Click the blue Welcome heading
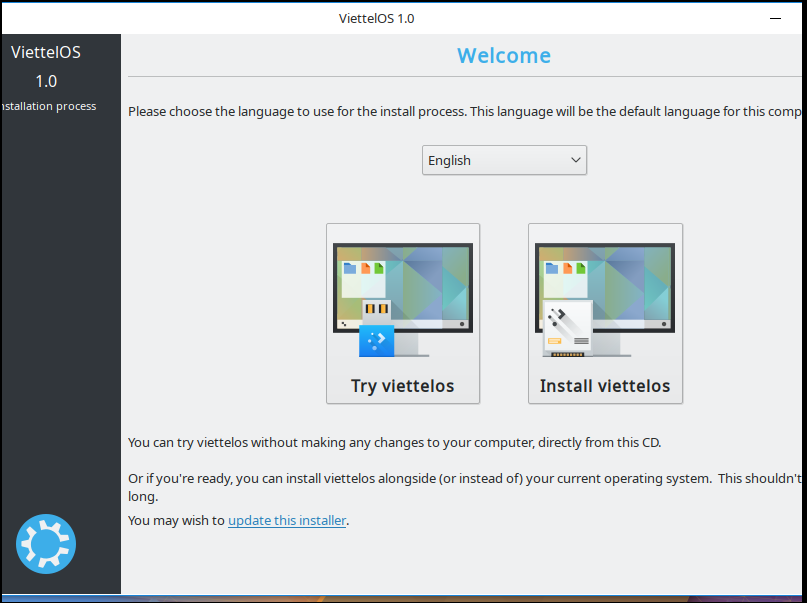Screen dimensions: 807x603 click(x=504, y=56)
